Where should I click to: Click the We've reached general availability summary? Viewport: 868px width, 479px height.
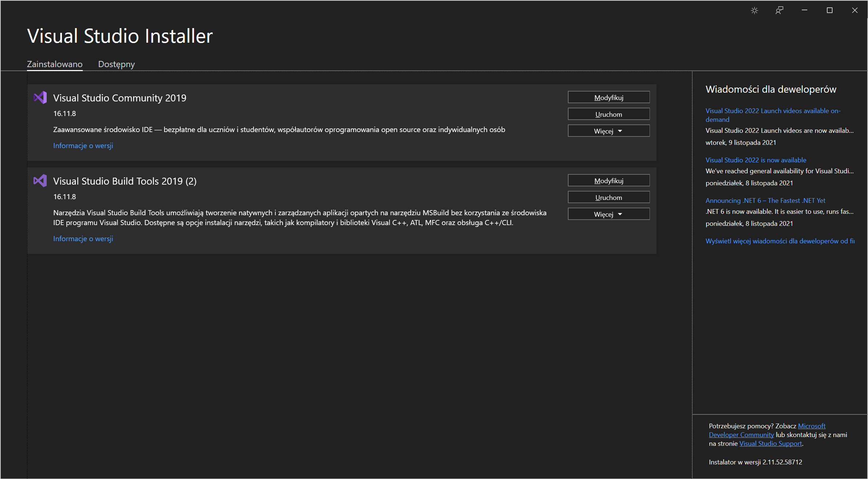click(779, 171)
